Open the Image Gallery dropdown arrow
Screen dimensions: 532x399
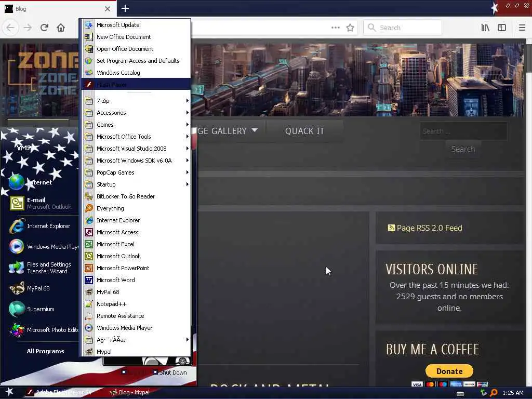coord(255,130)
